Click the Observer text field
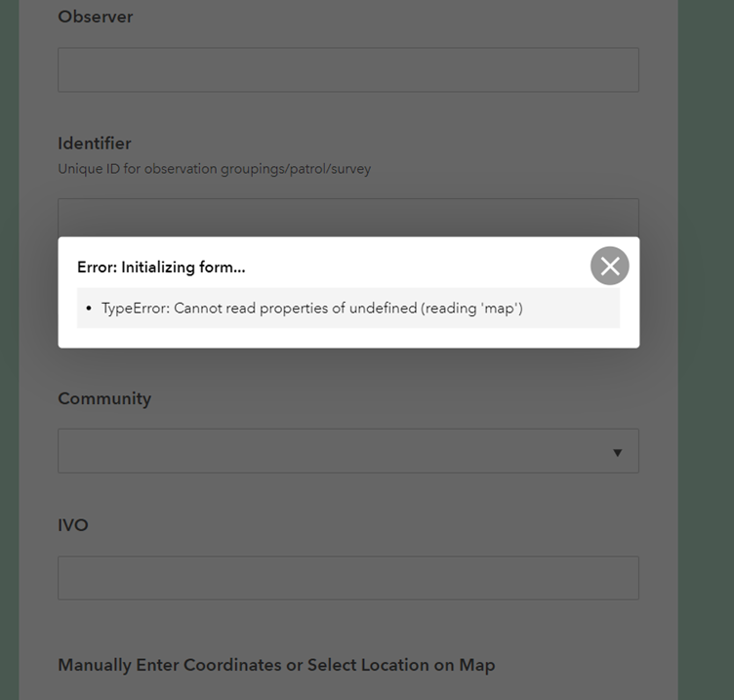The image size is (734, 700). point(347,70)
